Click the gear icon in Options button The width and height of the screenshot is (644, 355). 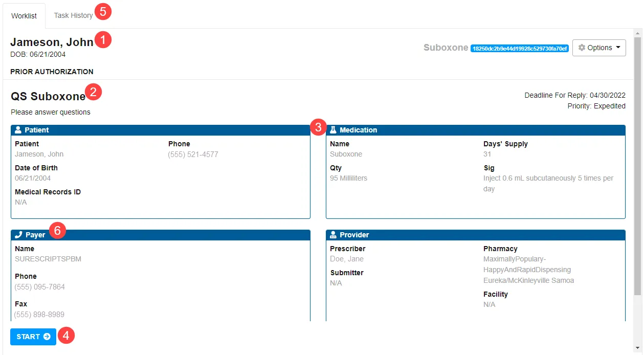click(582, 48)
